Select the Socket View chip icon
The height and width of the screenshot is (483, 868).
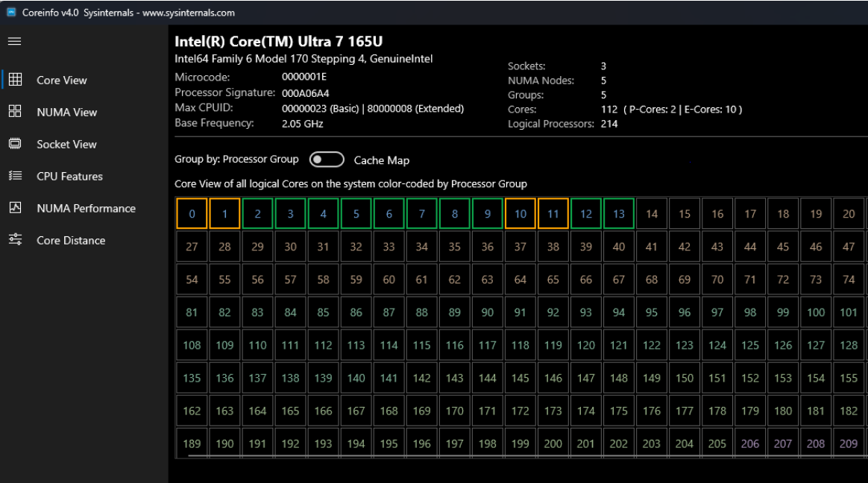click(15, 144)
